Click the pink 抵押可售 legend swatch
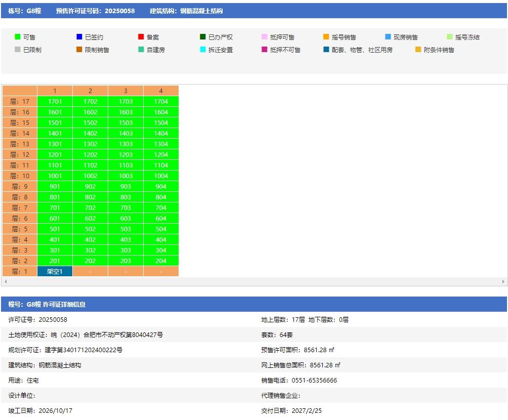The image size is (508, 420). coord(264,36)
